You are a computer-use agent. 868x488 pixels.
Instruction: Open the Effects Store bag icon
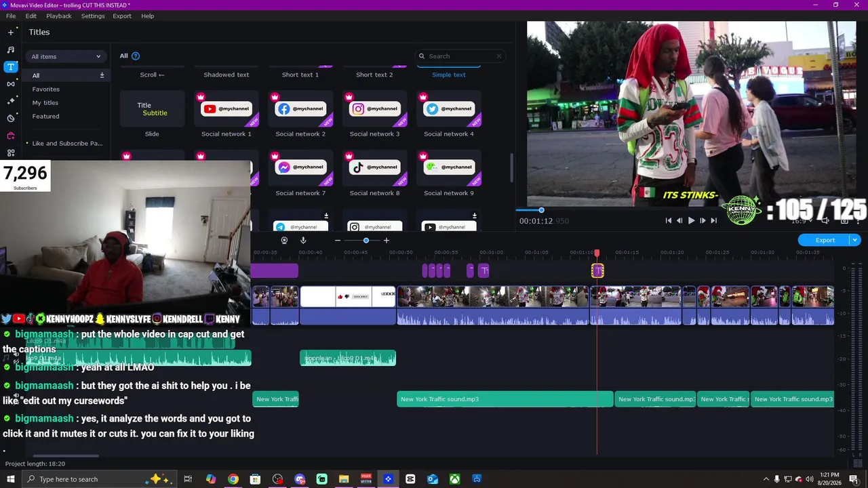tap(10, 136)
